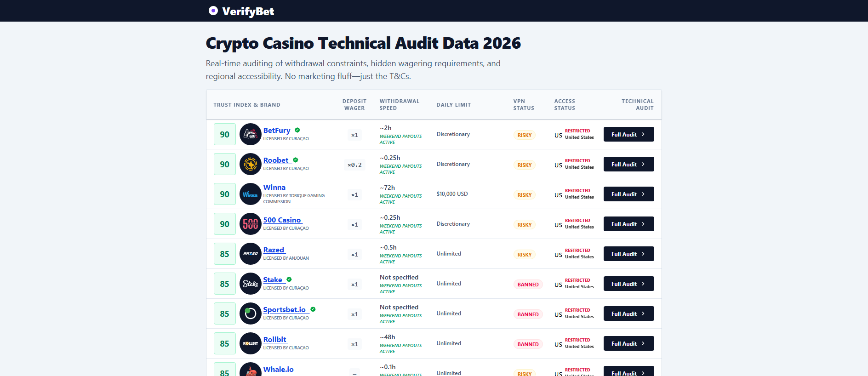Click the BANNED VPN badge for Rollbit

pyautogui.click(x=528, y=344)
